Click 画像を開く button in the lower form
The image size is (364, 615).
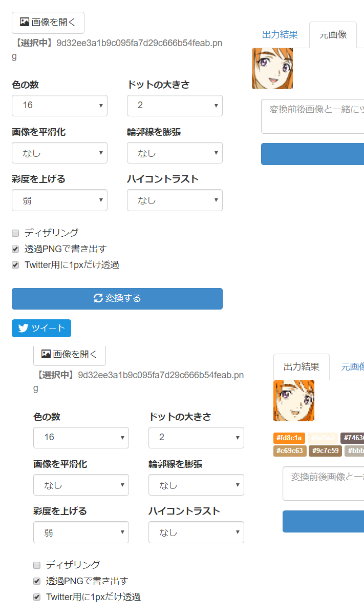pyautogui.click(x=70, y=355)
